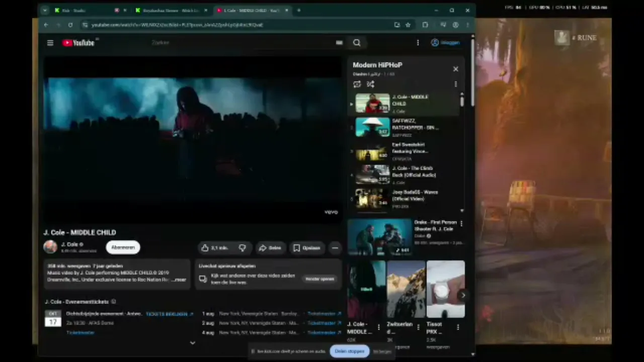The height and width of the screenshot is (362, 644).
Task: Click the Abonneren subscribe button
Action: click(x=123, y=247)
